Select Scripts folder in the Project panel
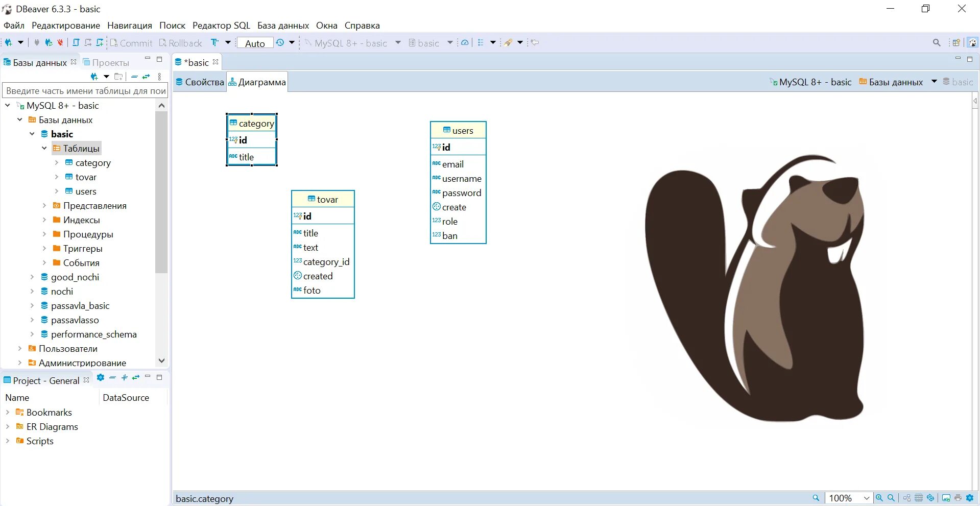 pos(40,441)
